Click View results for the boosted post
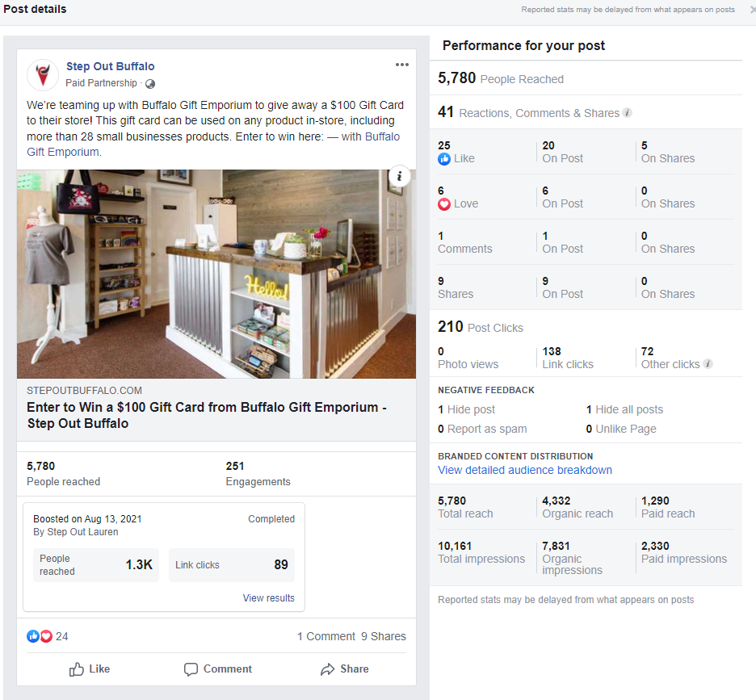 point(268,597)
